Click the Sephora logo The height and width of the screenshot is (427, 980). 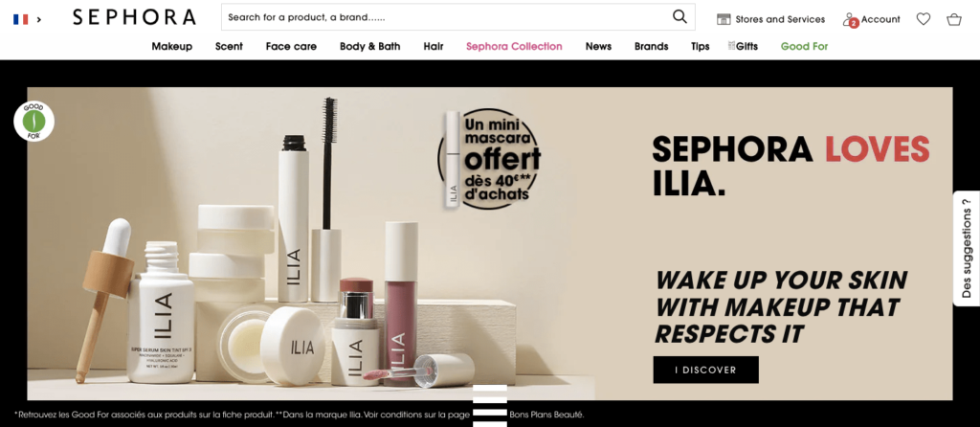[x=134, y=17]
